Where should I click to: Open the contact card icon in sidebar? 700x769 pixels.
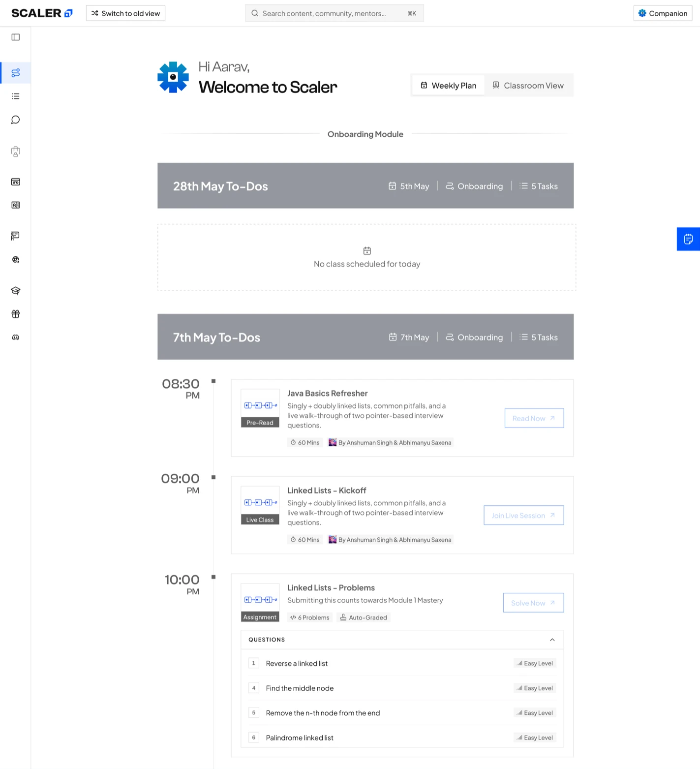(16, 205)
